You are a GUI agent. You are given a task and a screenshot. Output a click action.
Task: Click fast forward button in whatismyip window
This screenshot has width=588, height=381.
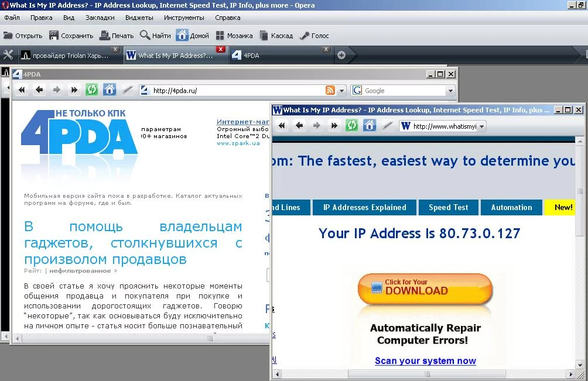[x=334, y=125]
